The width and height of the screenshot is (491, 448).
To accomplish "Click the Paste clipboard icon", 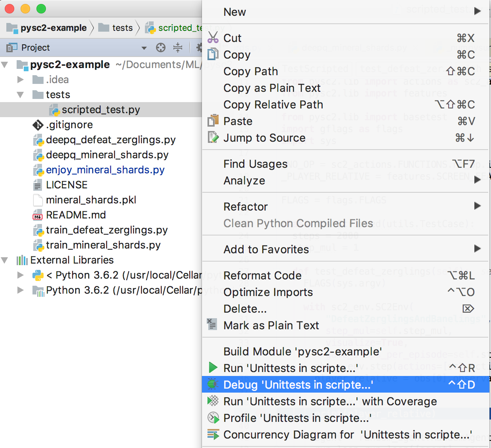I will (x=213, y=120).
